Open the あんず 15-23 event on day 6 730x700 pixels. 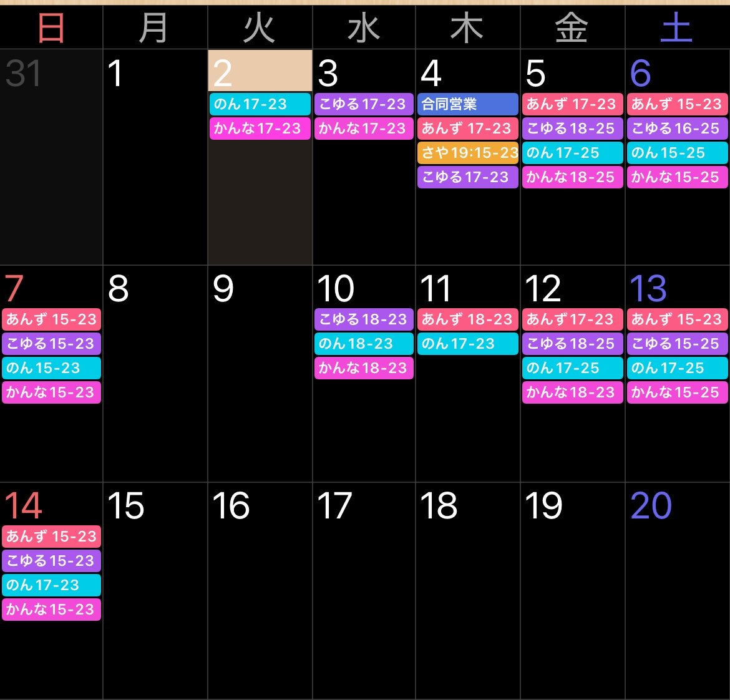[678, 104]
